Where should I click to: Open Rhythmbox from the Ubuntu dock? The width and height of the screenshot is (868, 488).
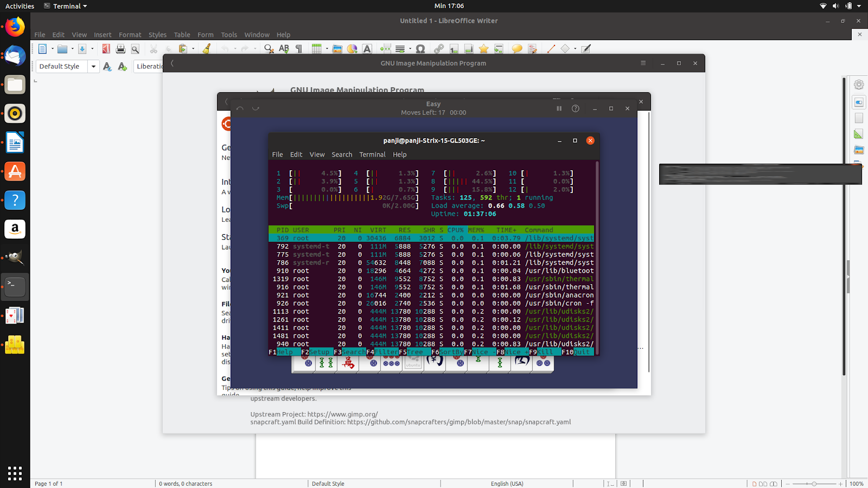pos(15,113)
